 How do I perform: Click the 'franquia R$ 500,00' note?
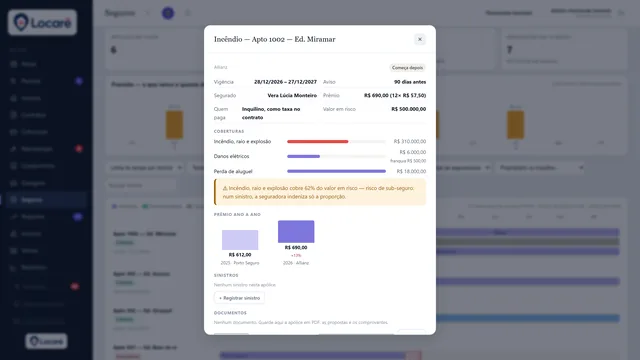coord(408,161)
